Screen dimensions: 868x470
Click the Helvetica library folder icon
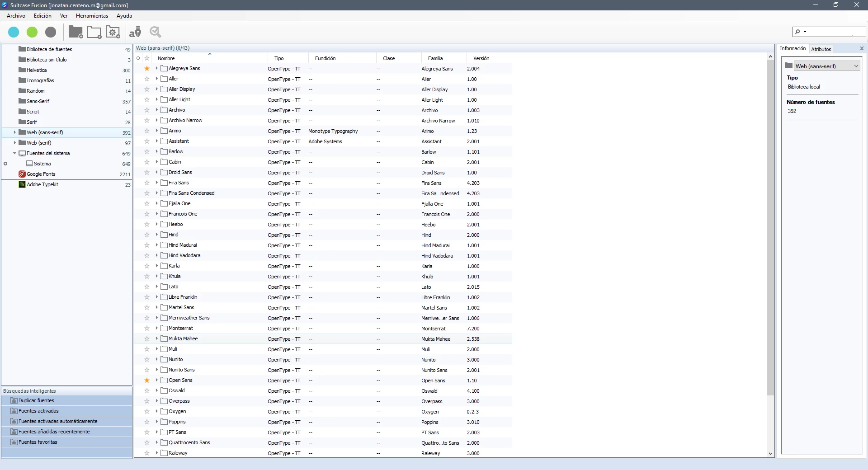click(22, 70)
